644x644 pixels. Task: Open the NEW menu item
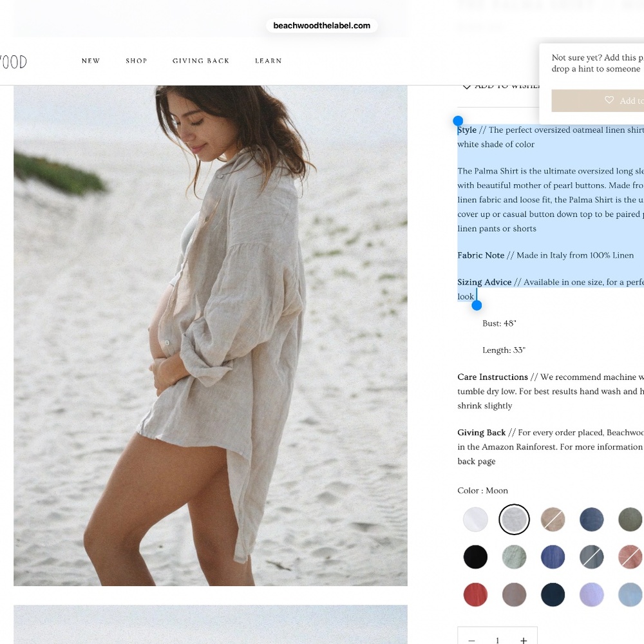[x=91, y=61]
